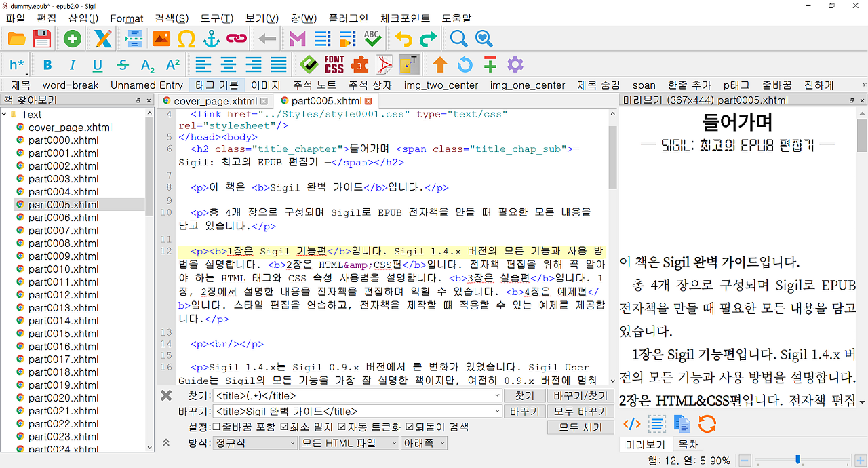The height and width of the screenshot is (468, 868).
Task: Apply the 태그 기본 clip
Action: coord(216,85)
